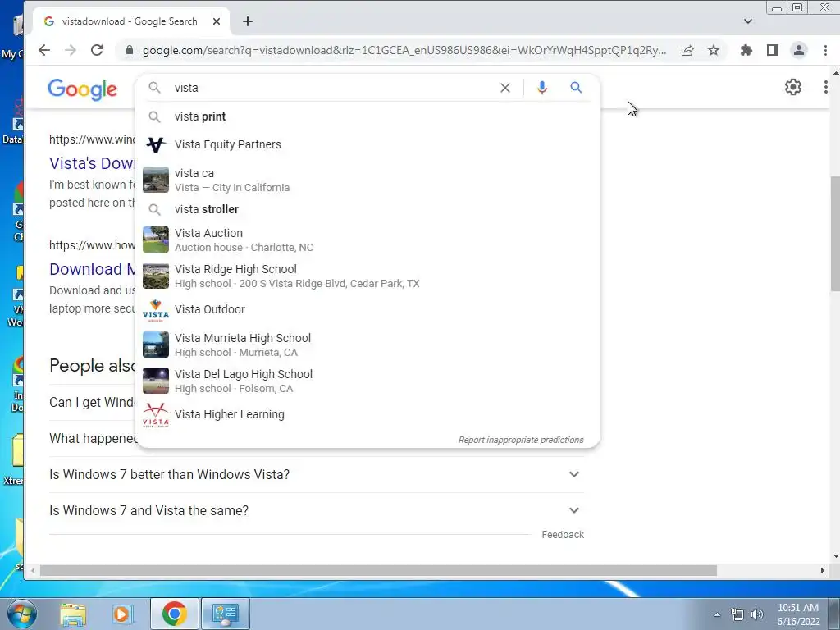Select the 'vista ca' city suggestion
840x630 pixels.
[x=368, y=180]
